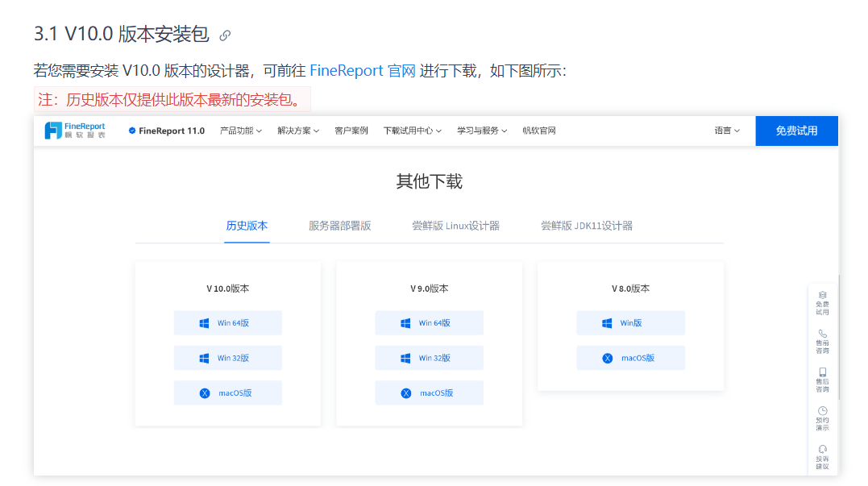Expand the 产品功能 dropdown menu

point(241,131)
